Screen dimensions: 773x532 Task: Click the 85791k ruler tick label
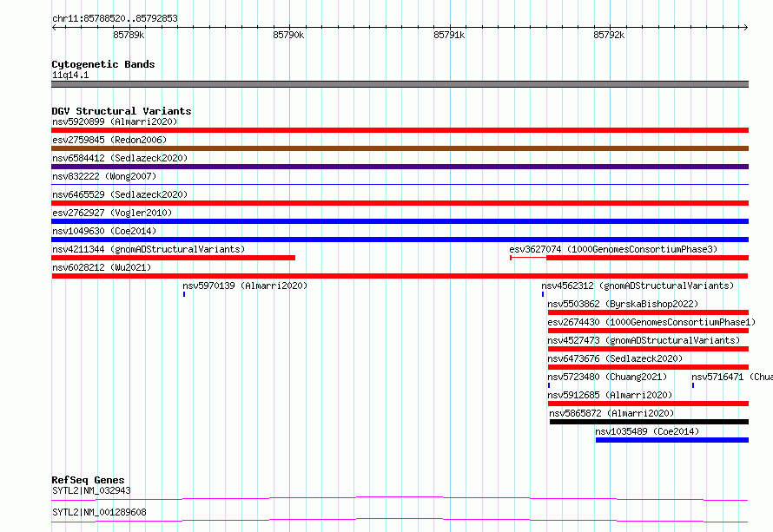pyautogui.click(x=449, y=35)
